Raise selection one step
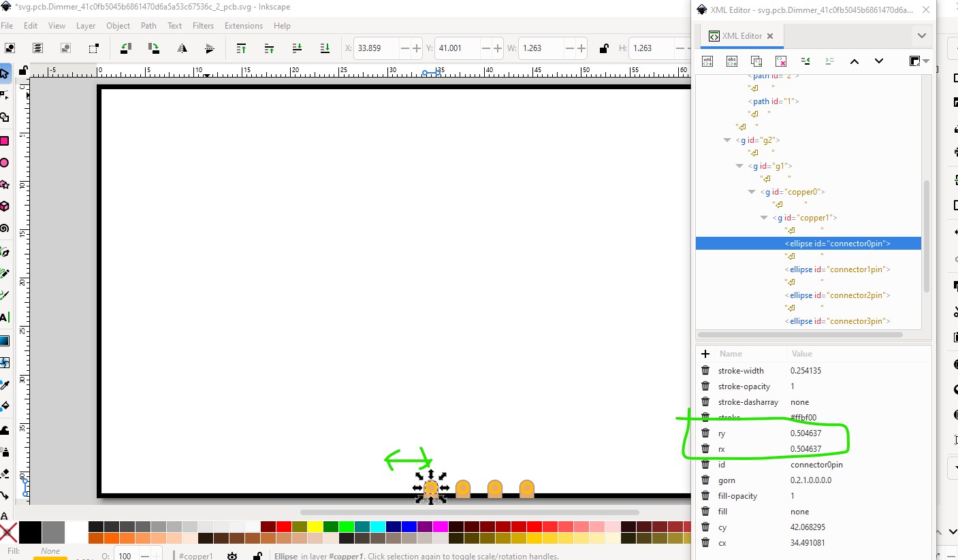The width and height of the screenshot is (958, 560). coord(269,48)
